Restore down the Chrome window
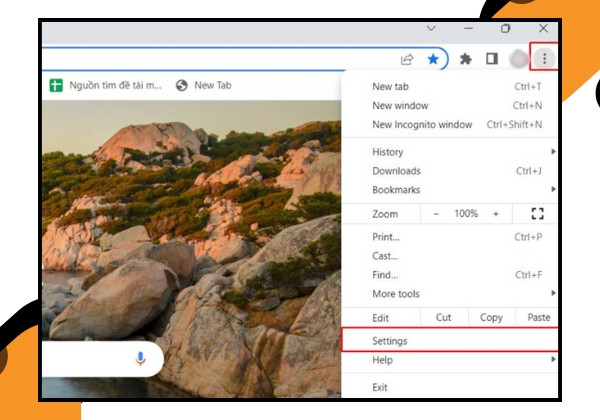The height and width of the screenshot is (420, 600). tap(505, 28)
